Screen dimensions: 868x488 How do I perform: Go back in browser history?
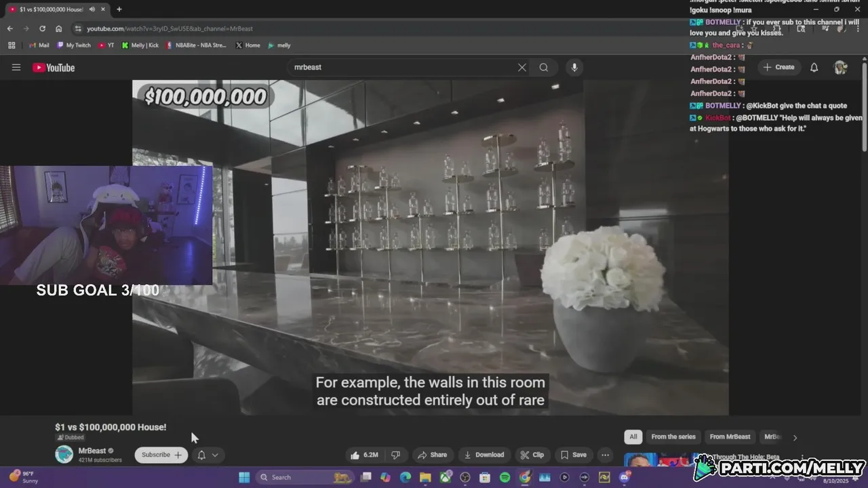[x=9, y=28]
